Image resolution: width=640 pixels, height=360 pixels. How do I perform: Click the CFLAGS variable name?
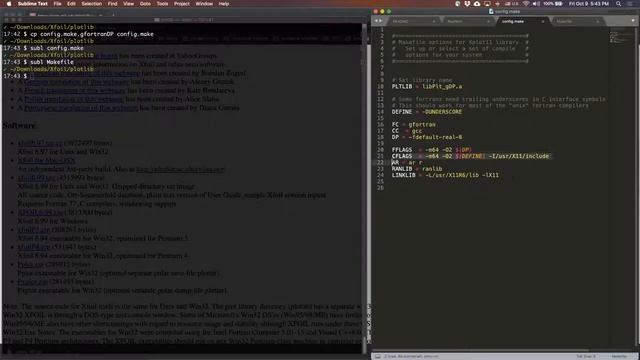(x=402, y=156)
